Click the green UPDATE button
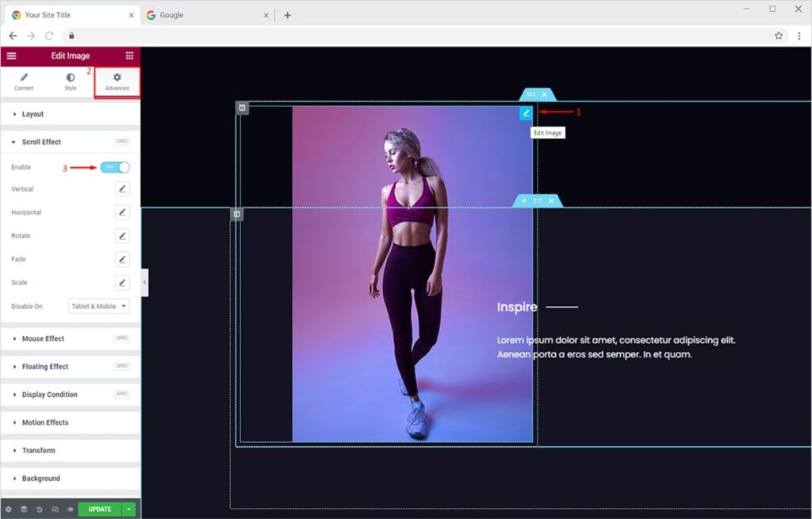The width and height of the screenshot is (812, 519). (x=99, y=509)
